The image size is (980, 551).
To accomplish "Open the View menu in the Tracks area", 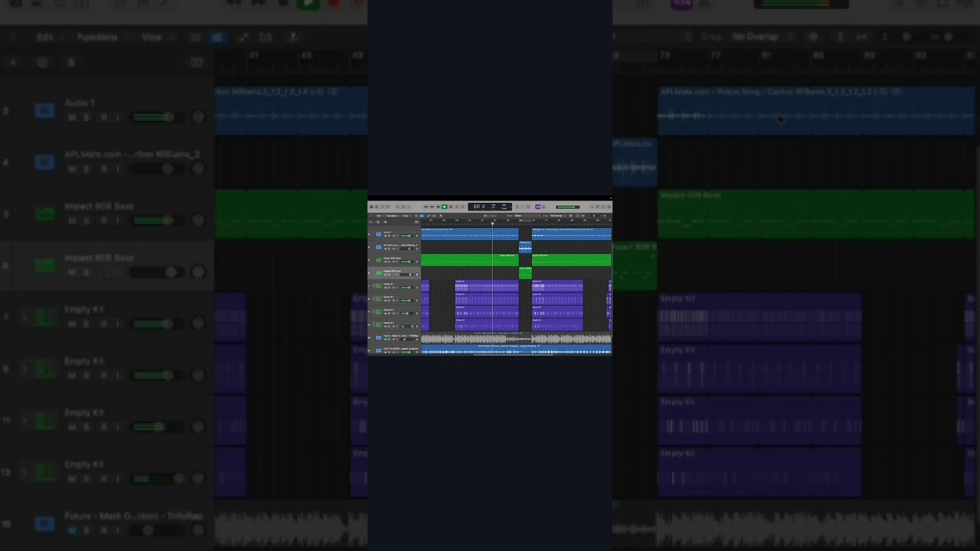I will (x=406, y=216).
